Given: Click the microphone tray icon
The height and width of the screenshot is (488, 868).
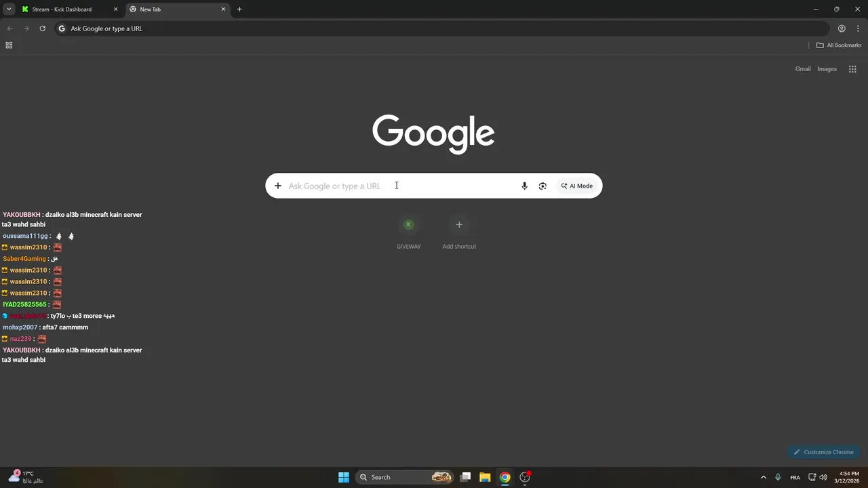Looking at the screenshot, I should (x=778, y=477).
